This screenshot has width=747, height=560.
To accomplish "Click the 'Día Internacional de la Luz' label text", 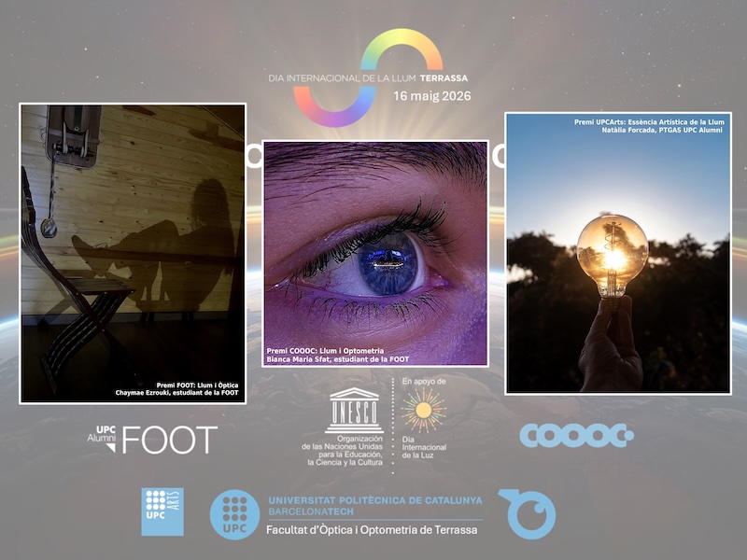I will coord(424,447).
